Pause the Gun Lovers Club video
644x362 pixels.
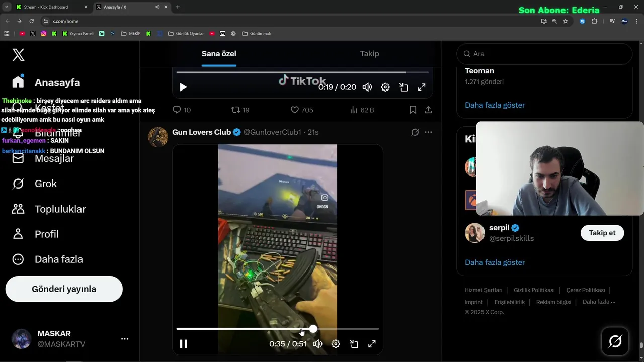coord(184,344)
